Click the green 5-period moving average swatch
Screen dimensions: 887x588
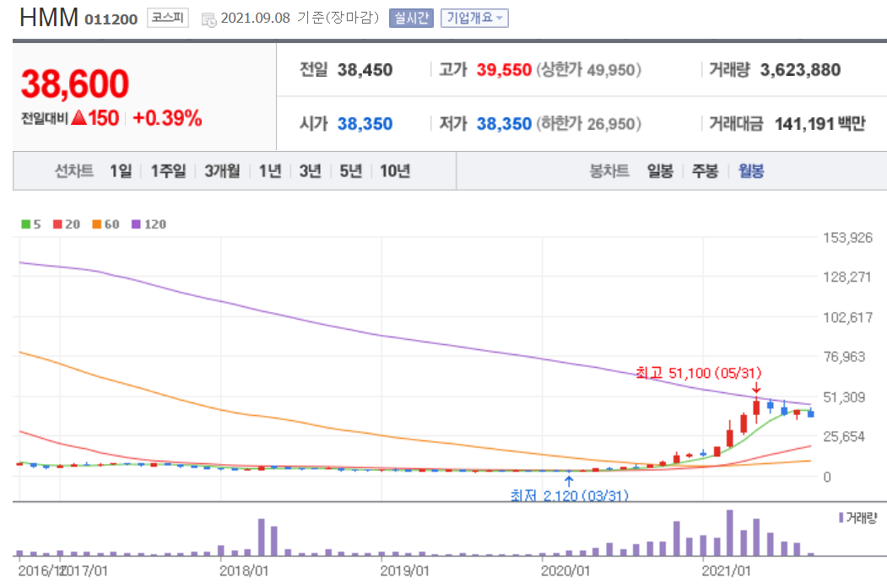[x=25, y=224]
